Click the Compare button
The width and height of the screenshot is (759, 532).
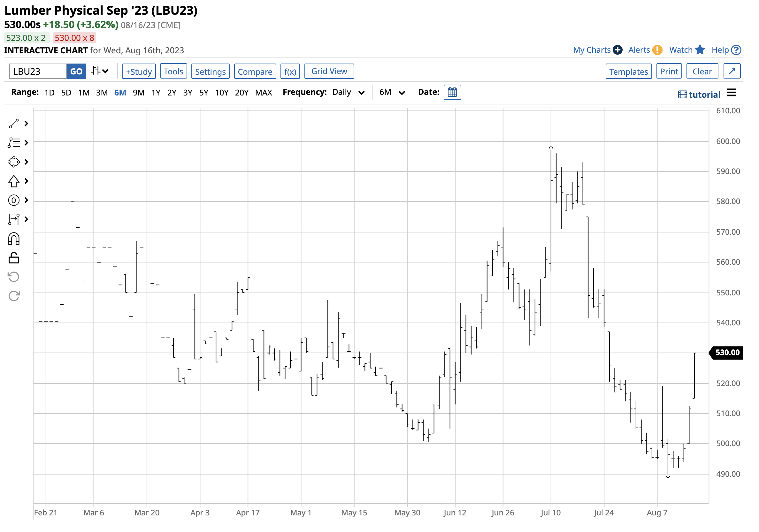[x=255, y=72]
